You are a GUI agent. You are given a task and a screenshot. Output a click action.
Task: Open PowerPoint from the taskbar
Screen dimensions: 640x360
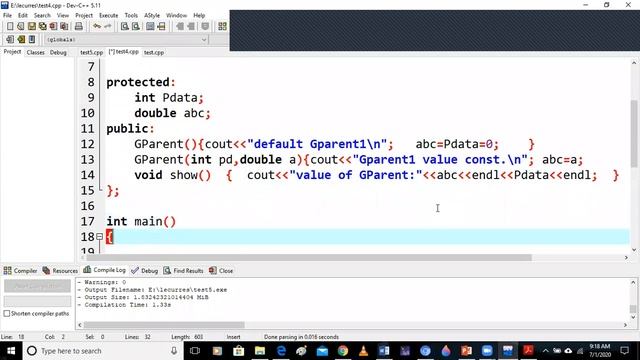tap(466, 351)
